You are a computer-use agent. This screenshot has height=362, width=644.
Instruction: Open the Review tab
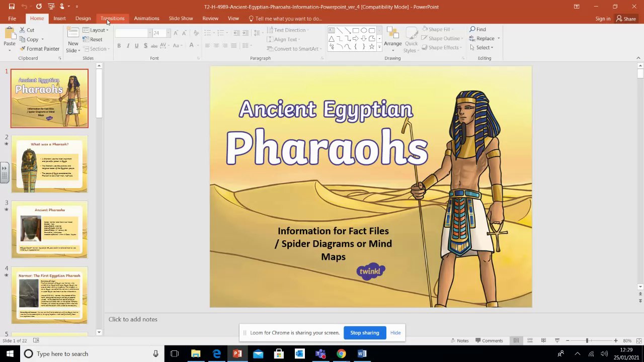210,19
